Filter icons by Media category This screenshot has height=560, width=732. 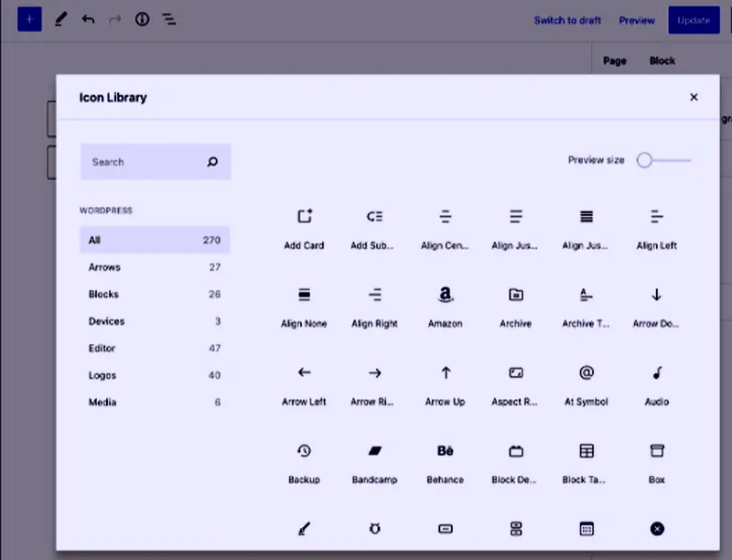[x=155, y=403]
